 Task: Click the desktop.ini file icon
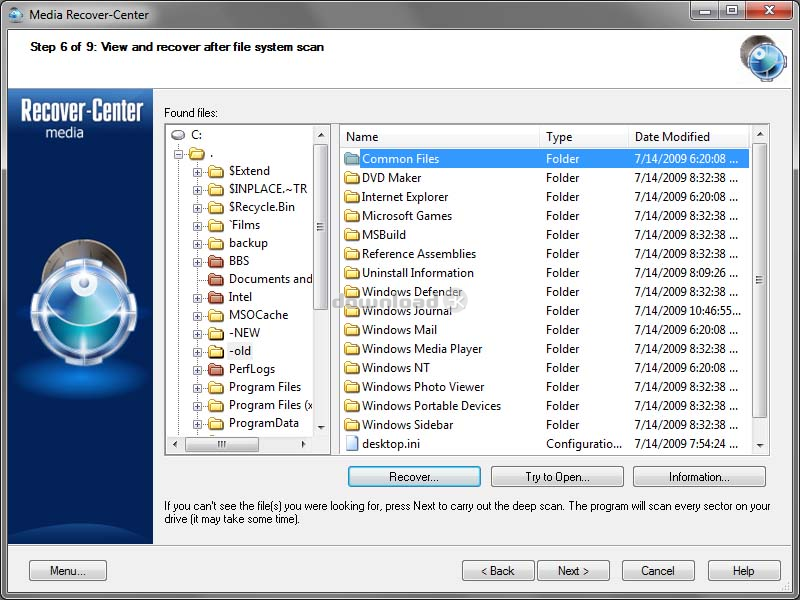[x=352, y=443]
